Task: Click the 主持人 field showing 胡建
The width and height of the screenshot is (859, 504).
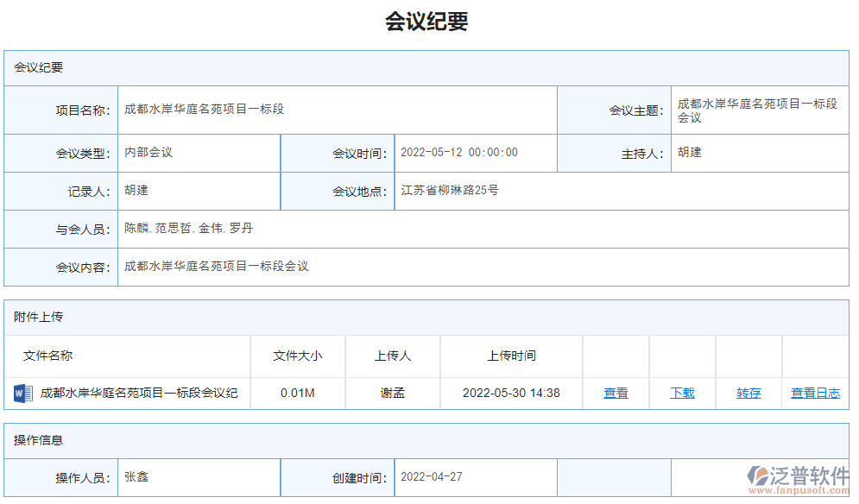Action: point(760,153)
